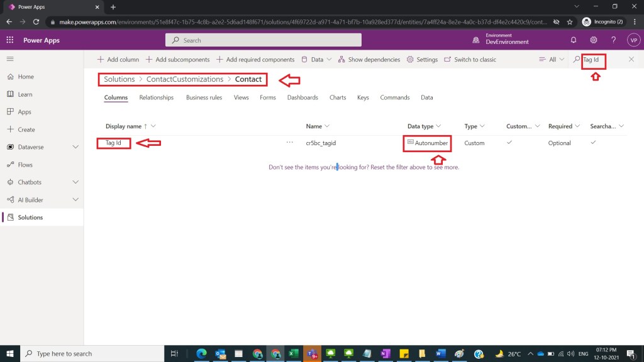644x362 pixels.
Task: Go to Flows in sidebar
Action: coord(25,165)
